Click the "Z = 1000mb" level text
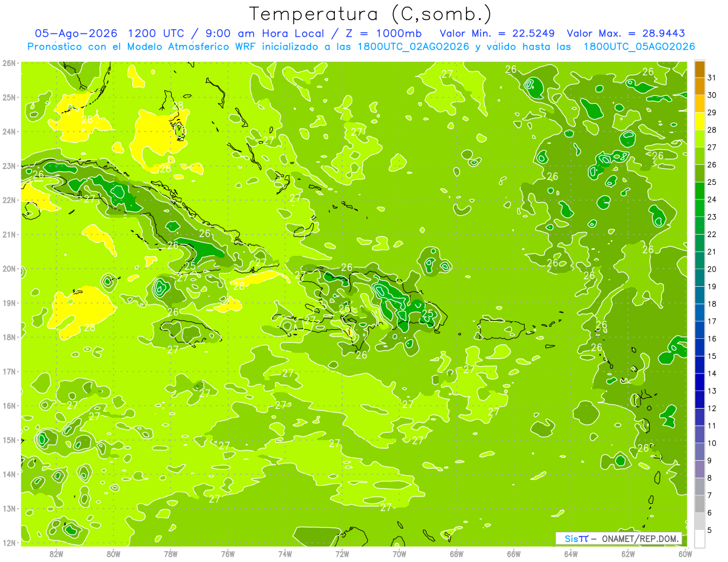Screen dimensions: 728x562 385,33
